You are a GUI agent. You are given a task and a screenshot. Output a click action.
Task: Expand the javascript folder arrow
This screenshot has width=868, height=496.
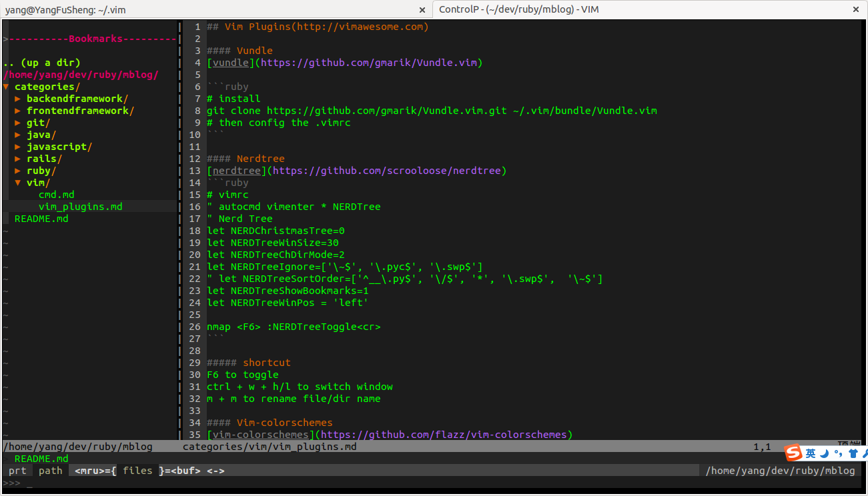[18, 147]
